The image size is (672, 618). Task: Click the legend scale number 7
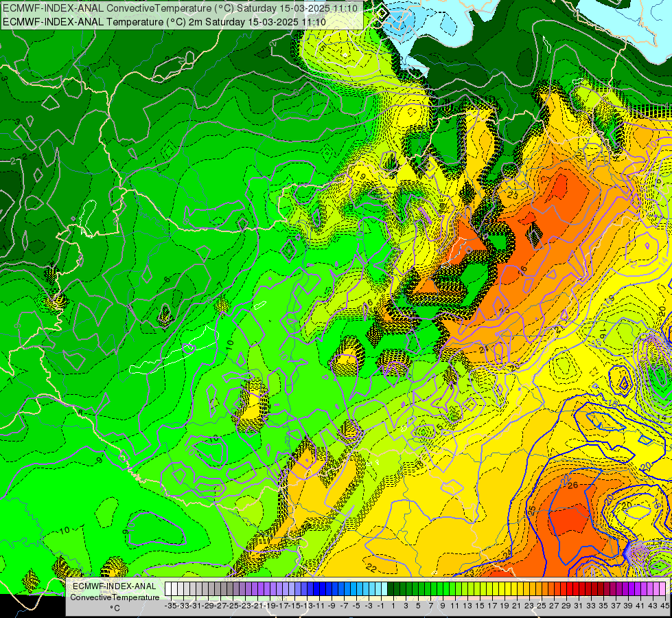coord(430,606)
